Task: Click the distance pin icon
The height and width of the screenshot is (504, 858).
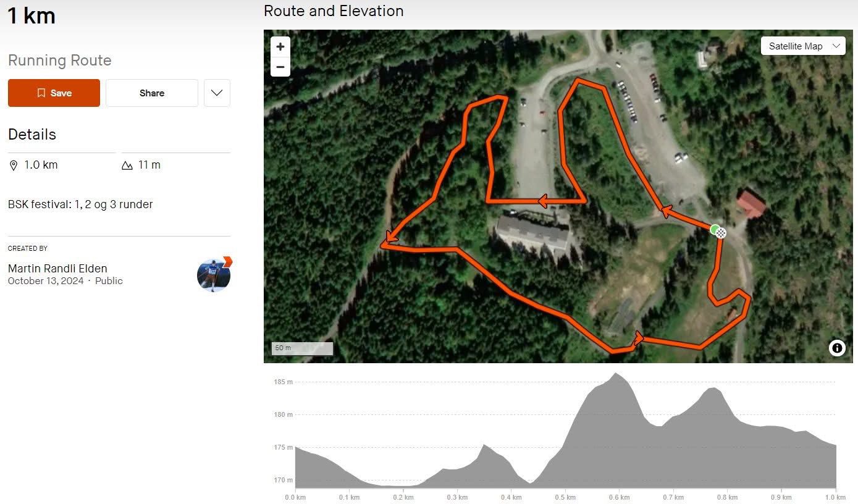Action: (x=14, y=166)
